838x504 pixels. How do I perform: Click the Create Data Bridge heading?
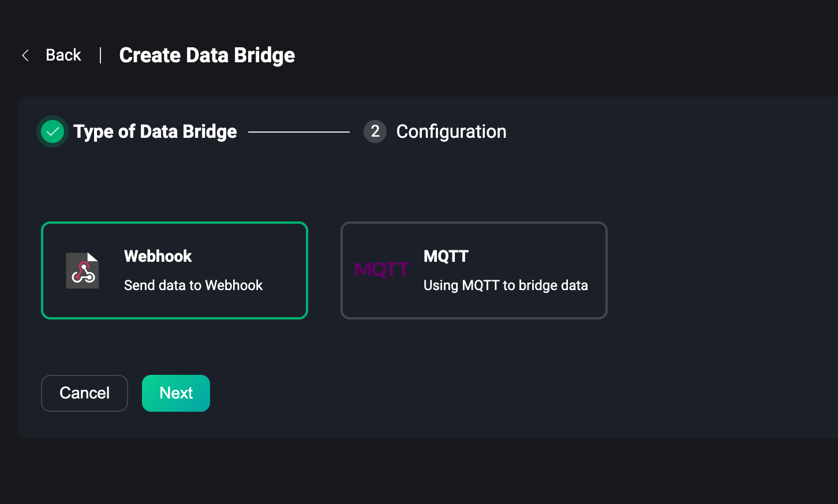coord(207,55)
